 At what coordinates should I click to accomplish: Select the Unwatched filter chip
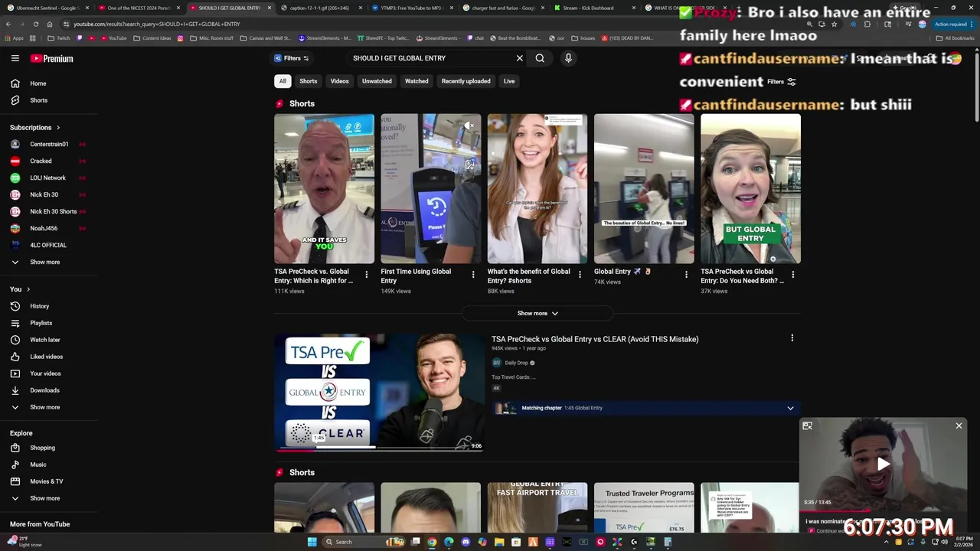[377, 81]
